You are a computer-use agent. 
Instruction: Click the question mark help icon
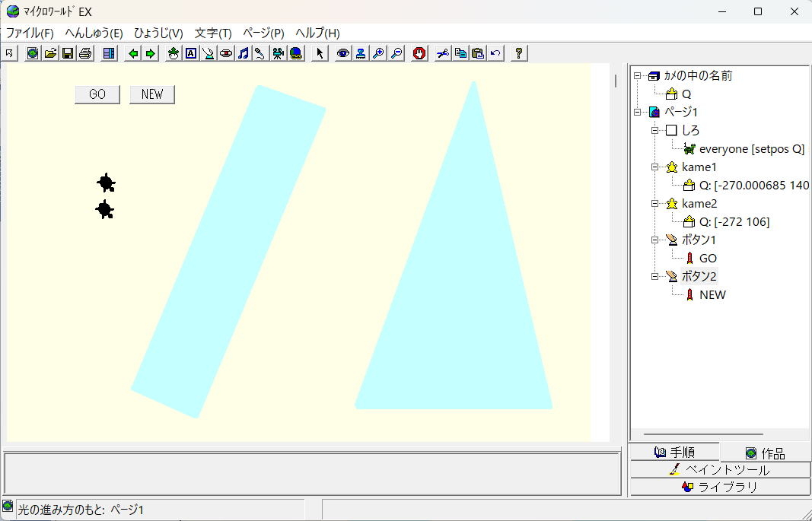pyautogui.click(x=519, y=52)
